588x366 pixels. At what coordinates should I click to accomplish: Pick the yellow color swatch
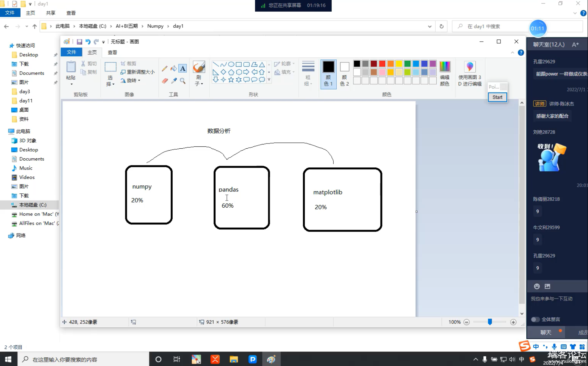tap(399, 64)
